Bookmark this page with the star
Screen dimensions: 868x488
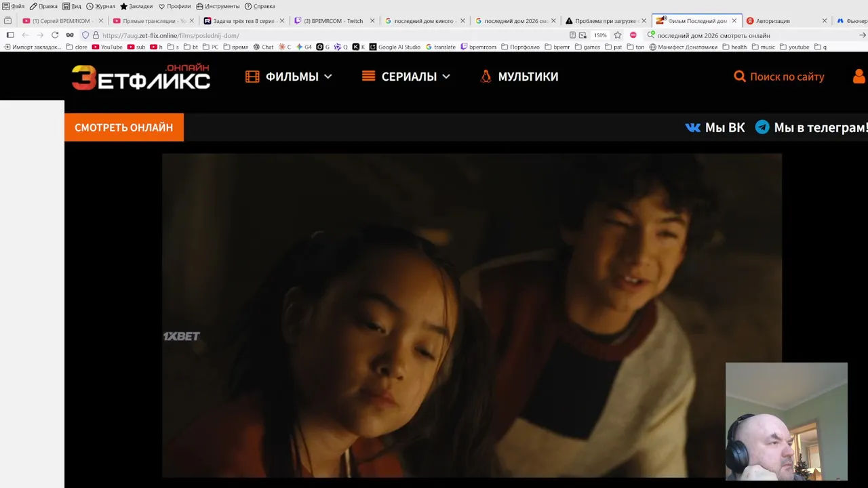[x=618, y=35]
